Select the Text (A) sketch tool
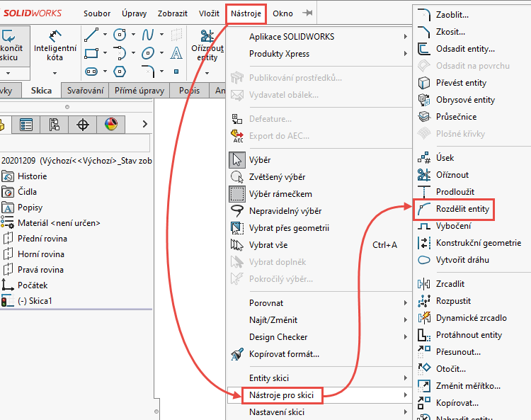Screen dimensions: 531x420 176,53
